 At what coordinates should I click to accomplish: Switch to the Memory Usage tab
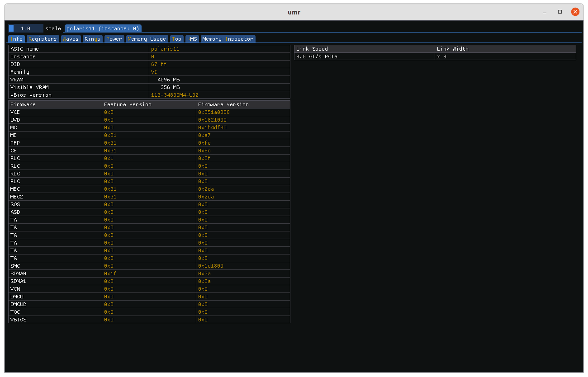click(x=147, y=39)
